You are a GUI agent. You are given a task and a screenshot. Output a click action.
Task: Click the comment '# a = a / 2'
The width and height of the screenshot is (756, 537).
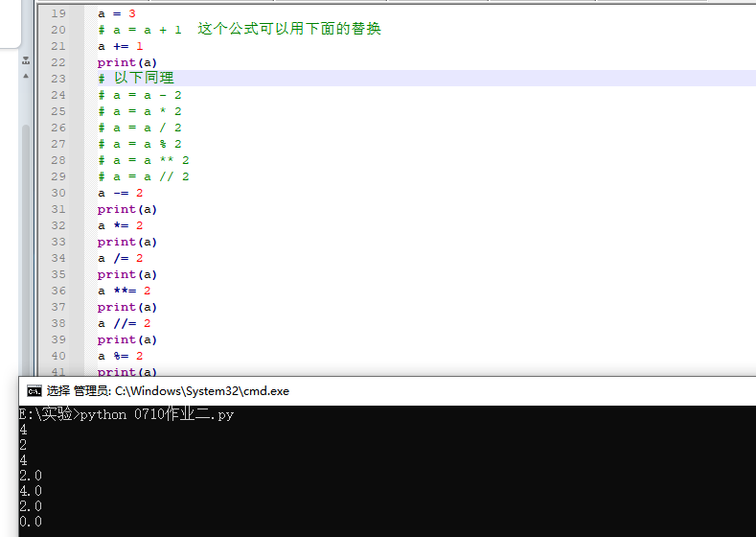[x=140, y=128]
